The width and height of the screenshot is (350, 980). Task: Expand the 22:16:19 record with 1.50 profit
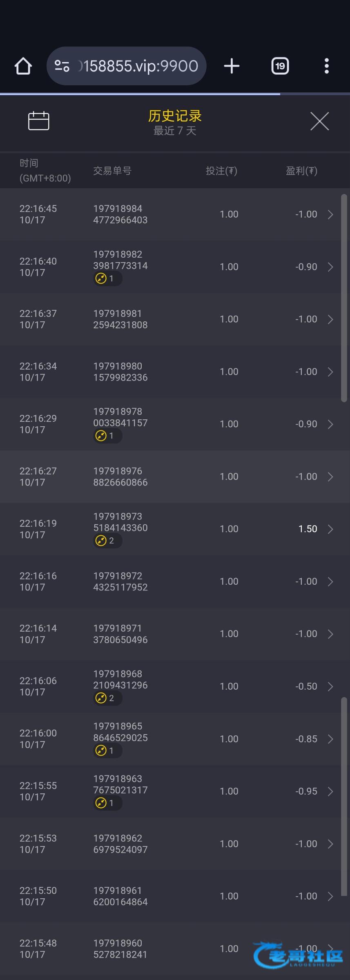pyautogui.click(x=330, y=529)
